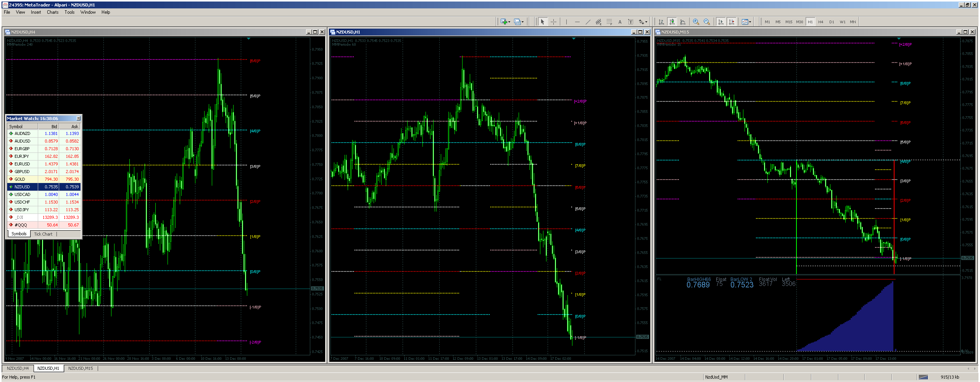Draw a vertical line tool
The height and width of the screenshot is (382, 980).
566,22
